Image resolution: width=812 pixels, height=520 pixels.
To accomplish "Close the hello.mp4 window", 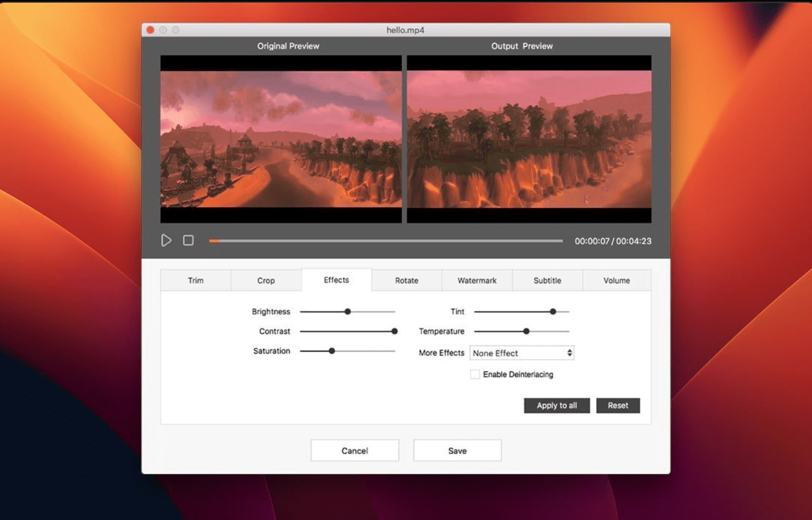I will [x=150, y=30].
